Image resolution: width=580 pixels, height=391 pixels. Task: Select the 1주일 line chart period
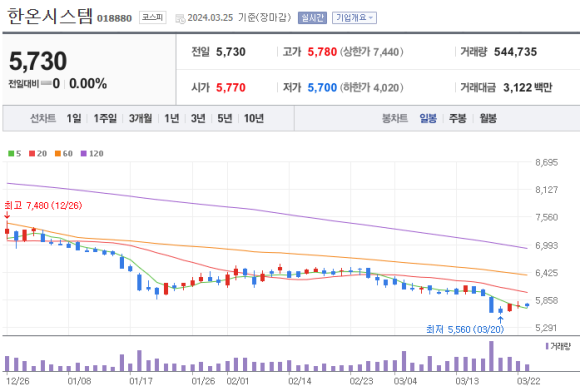(105, 118)
